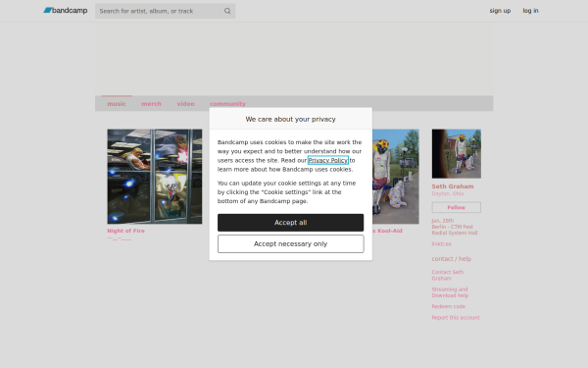Screen dimensions: 588x368
Task: Open the Night of Fire album cover
Action: 155,177
